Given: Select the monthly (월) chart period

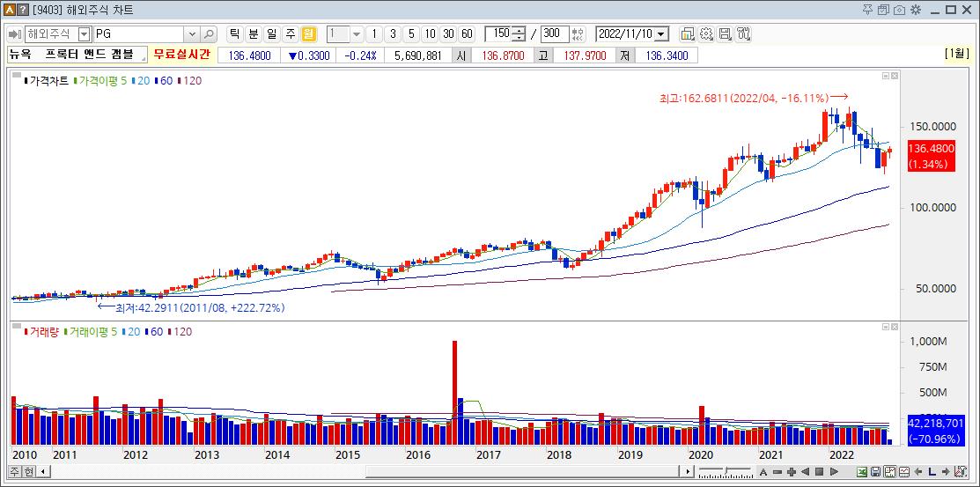Looking at the screenshot, I should (309, 33).
